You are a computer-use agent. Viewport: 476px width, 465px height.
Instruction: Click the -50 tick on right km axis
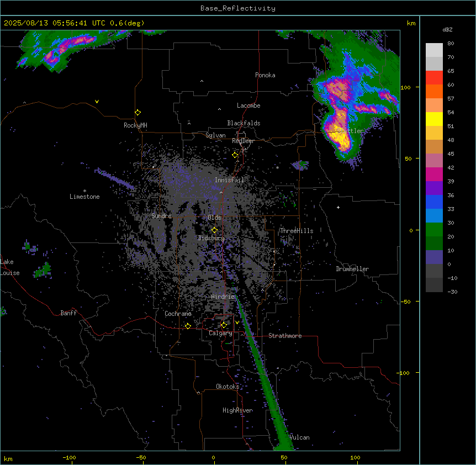point(405,302)
